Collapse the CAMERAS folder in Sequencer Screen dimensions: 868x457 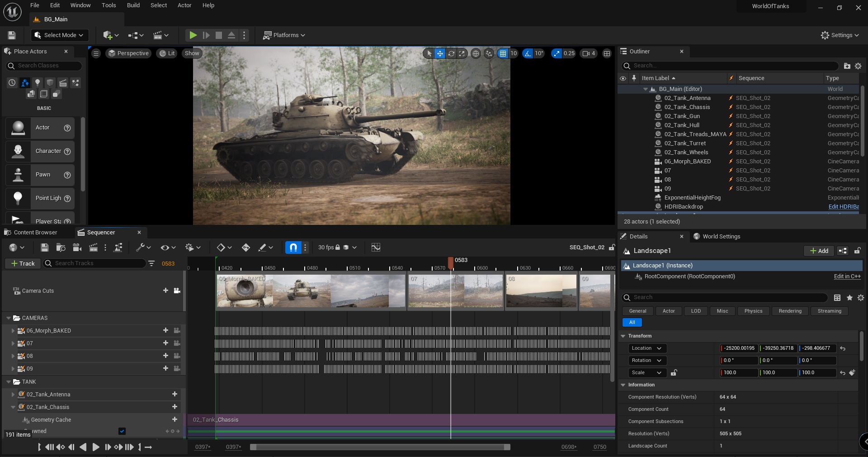pyautogui.click(x=9, y=318)
